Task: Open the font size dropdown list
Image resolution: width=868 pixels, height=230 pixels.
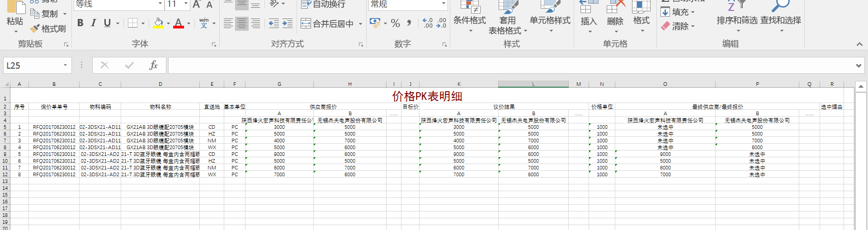Action: pyautogui.click(x=186, y=4)
